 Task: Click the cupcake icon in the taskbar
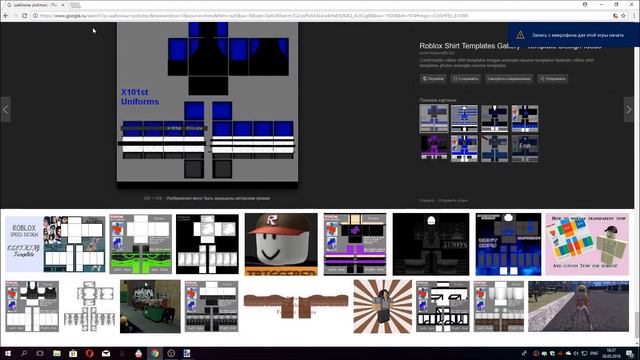click(x=138, y=353)
